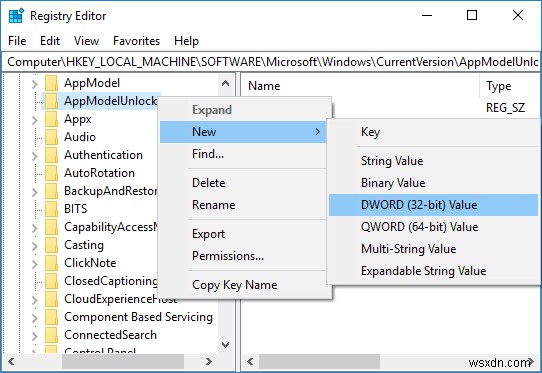
Task: Expand the CapabilityAccessManager key
Action: pyautogui.click(x=35, y=228)
